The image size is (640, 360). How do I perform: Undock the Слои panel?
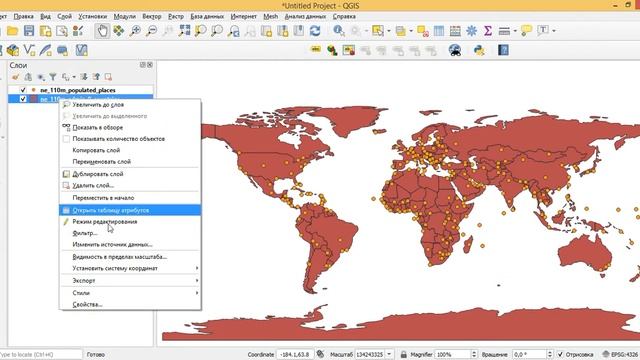[142, 65]
